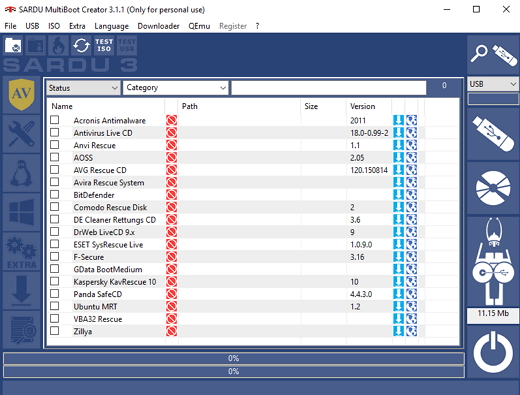Sort by the Version column header

(369, 106)
